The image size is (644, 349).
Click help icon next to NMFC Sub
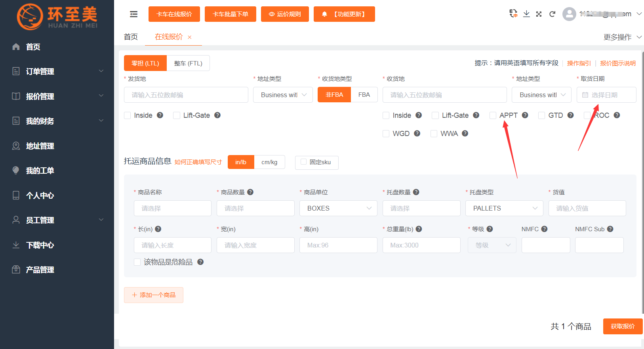610,229
